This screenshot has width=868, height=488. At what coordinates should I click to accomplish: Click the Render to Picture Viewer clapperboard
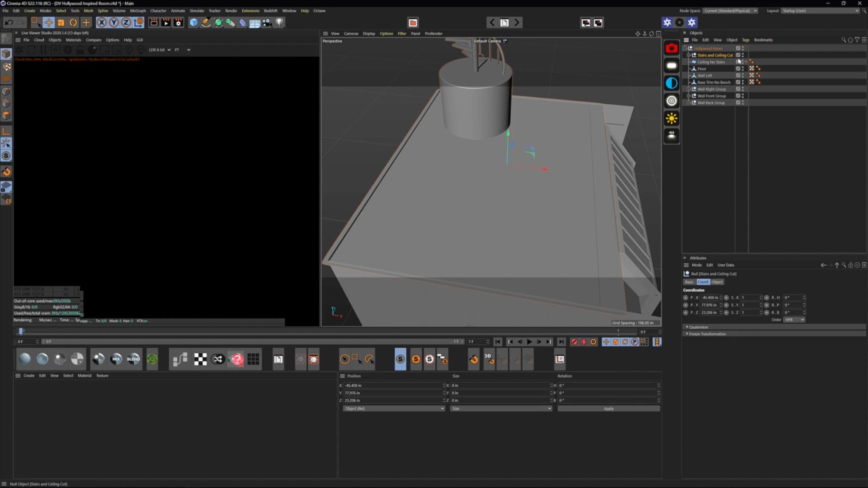(166, 22)
